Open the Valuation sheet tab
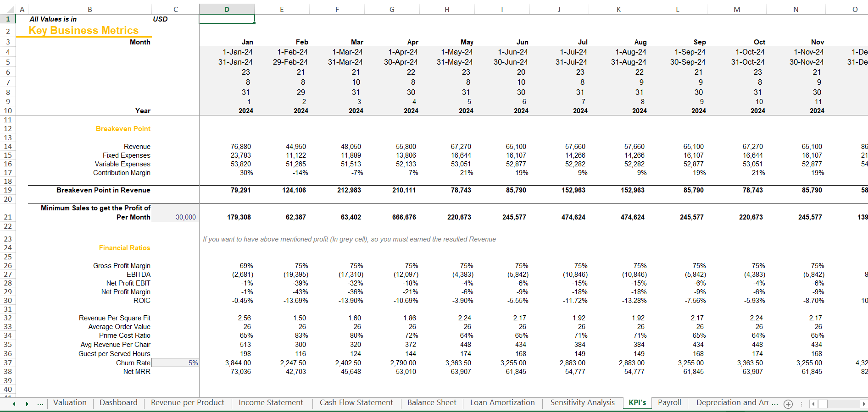This screenshot has width=868, height=412. 70,403
